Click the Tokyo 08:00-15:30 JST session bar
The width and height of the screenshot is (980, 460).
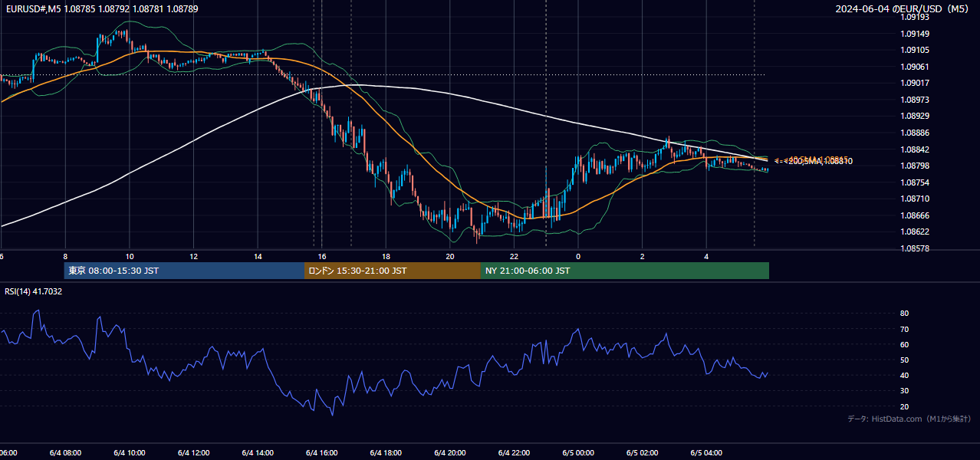tap(184, 271)
